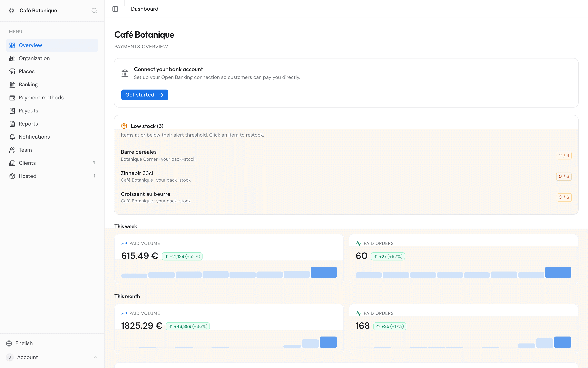Open the Hosted menu entry
The image size is (588, 368).
click(52, 176)
